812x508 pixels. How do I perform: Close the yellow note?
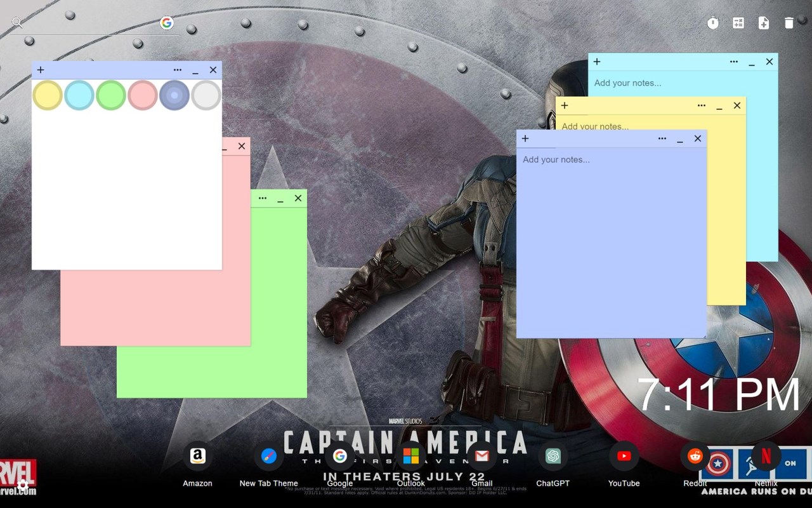tap(737, 105)
